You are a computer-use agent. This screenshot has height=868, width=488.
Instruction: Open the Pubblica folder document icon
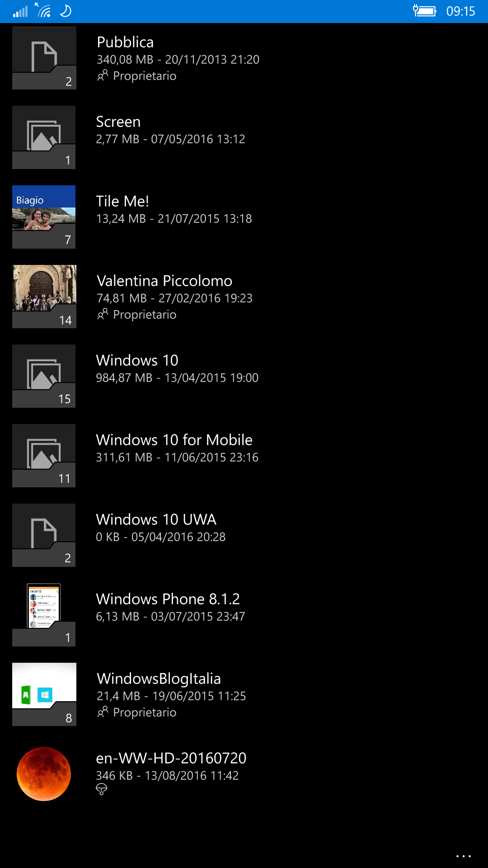44,57
